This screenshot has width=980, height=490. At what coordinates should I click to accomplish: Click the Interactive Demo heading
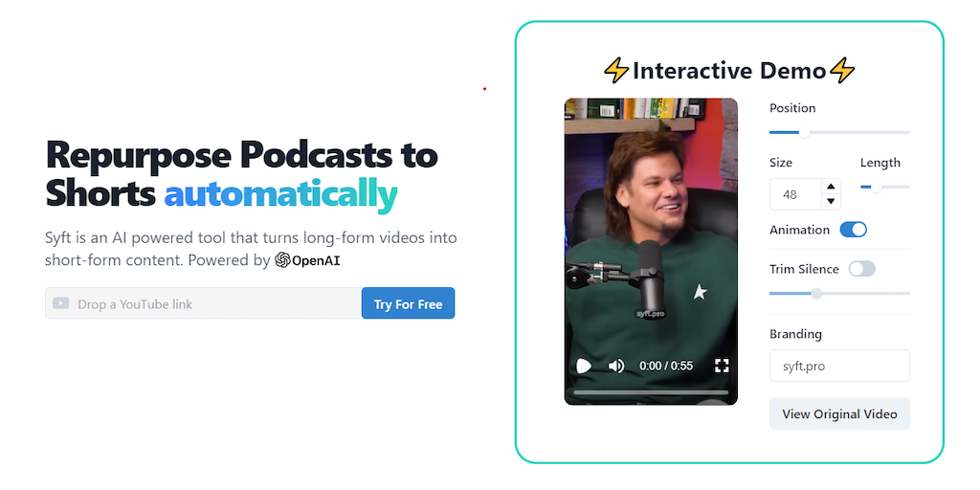728,71
